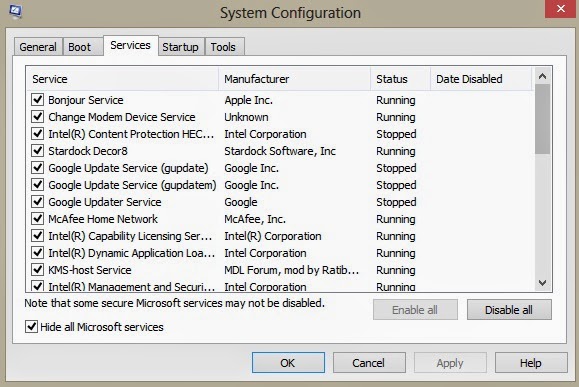This screenshot has width=579, height=387.
Task: Click the scroll up arrow
Action: [x=542, y=76]
